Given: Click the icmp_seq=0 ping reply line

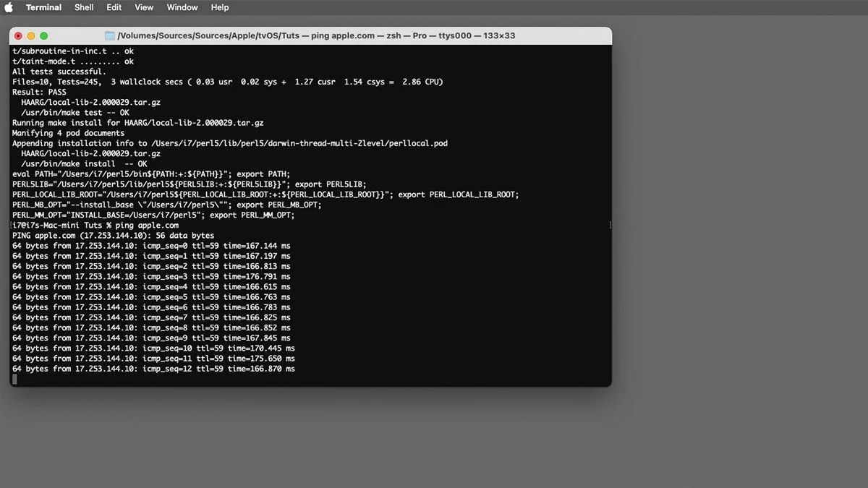Looking at the screenshot, I should [x=151, y=246].
